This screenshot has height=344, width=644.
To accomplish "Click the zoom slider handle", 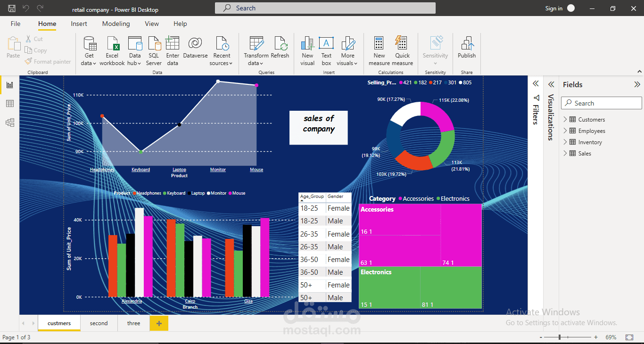I will click(x=560, y=337).
